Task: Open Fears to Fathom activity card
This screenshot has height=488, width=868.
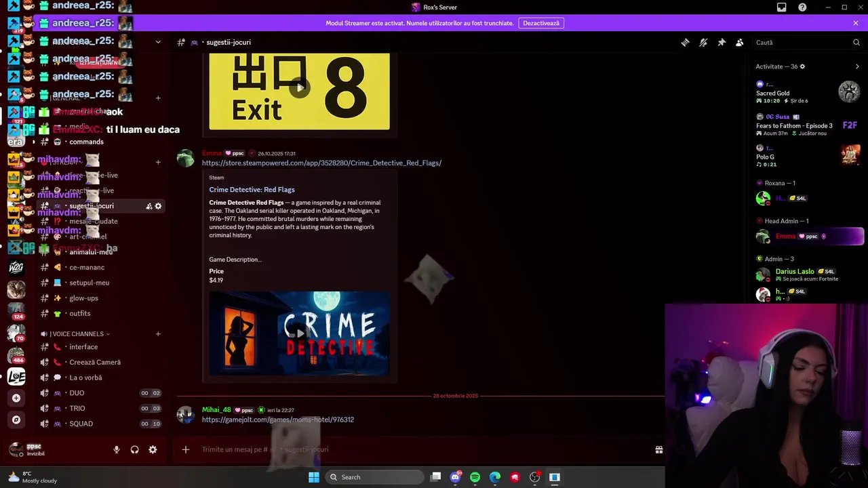Action: 809,125
